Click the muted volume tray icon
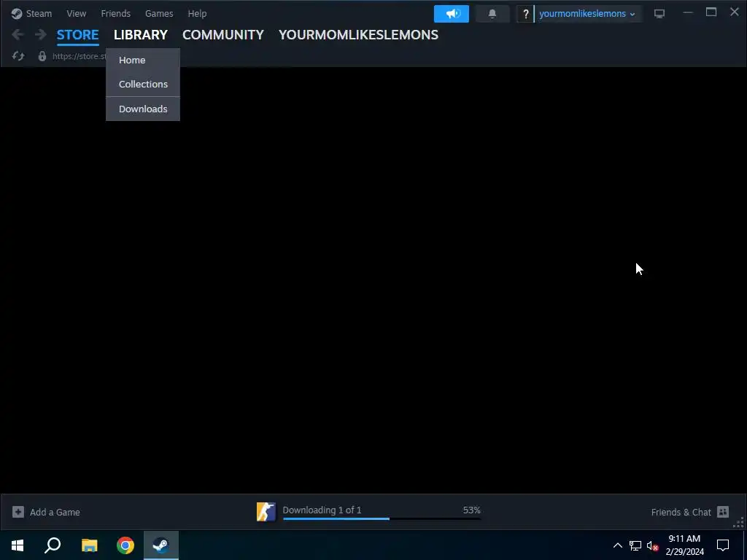Viewport: 747px width, 560px height. [652, 545]
